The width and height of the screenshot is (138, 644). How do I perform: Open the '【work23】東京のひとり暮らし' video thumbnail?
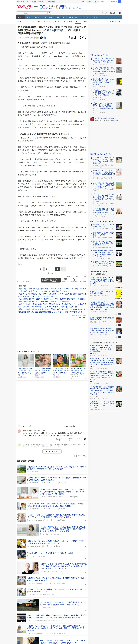click(21, 618)
